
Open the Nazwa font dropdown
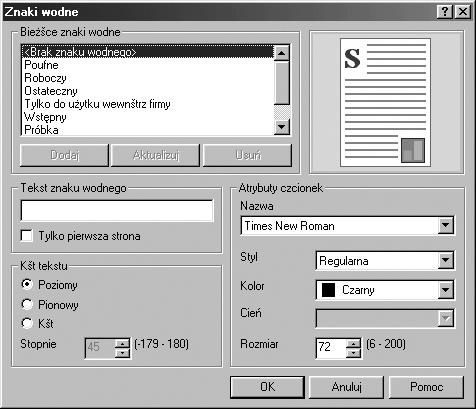click(x=446, y=226)
